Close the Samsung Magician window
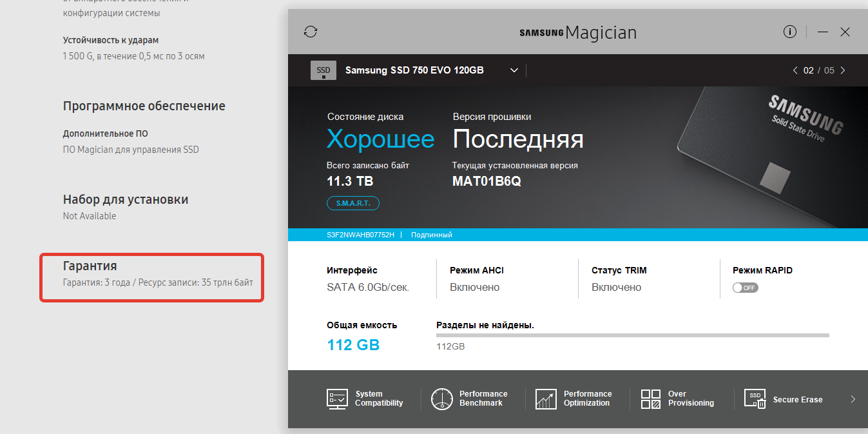 click(845, 32)
